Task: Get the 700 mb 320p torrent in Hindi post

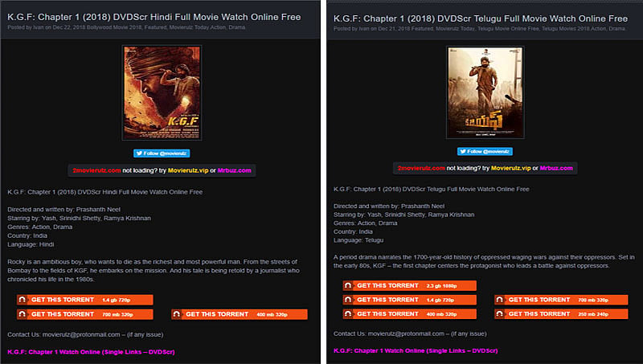Action: tap(85, 314)
